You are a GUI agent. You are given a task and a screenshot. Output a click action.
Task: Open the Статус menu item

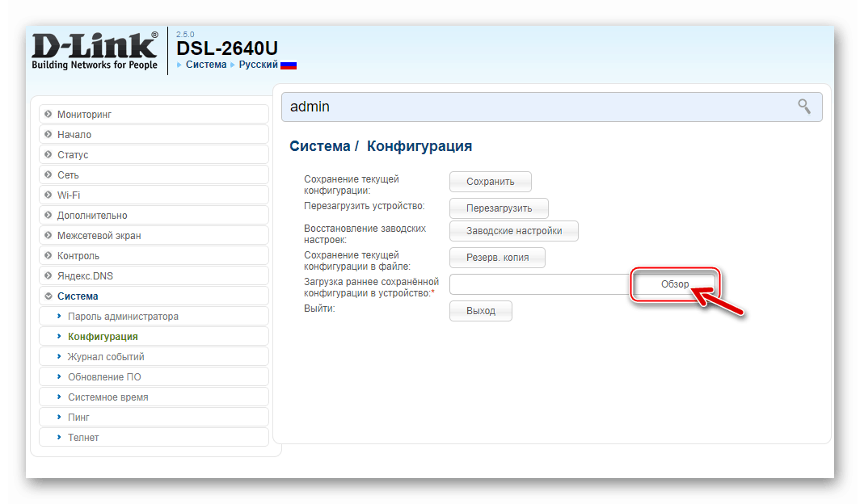pyautogui.click(x=154, y=154)
